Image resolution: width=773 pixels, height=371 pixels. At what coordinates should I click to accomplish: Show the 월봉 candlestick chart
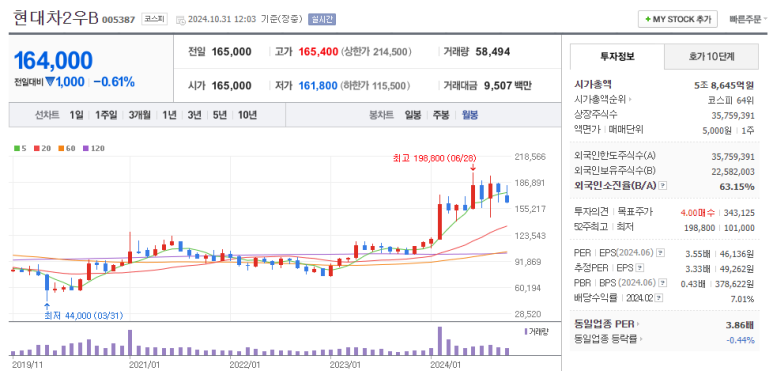tap(470, 115)
